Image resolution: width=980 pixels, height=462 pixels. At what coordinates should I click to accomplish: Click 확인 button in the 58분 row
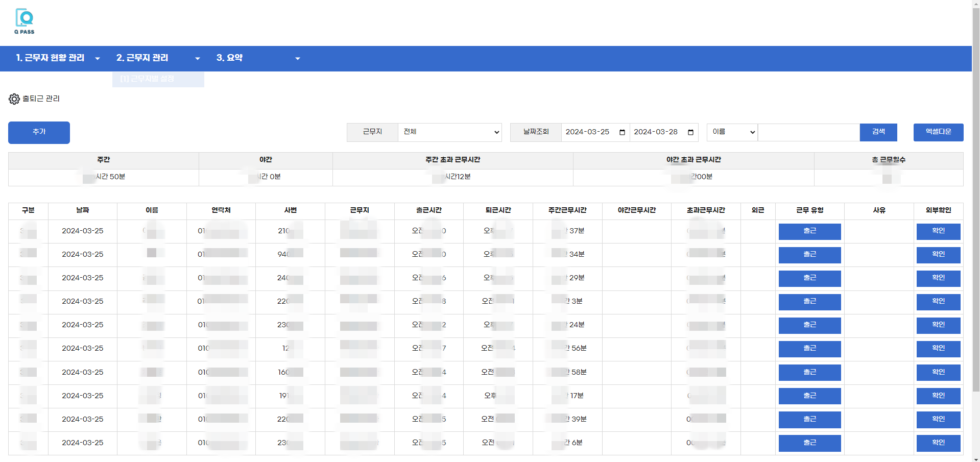pyautogui.click(x=939, y=373)
